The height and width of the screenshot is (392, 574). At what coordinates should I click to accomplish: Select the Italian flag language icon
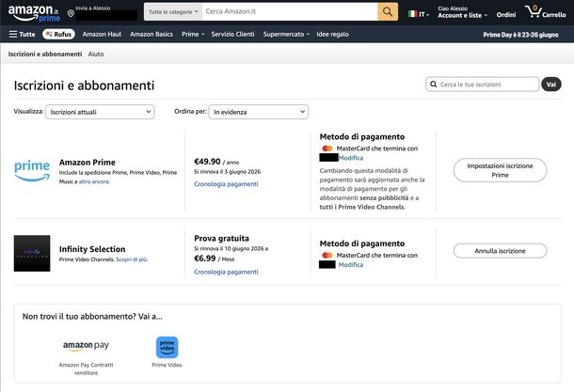pos(412,14)
